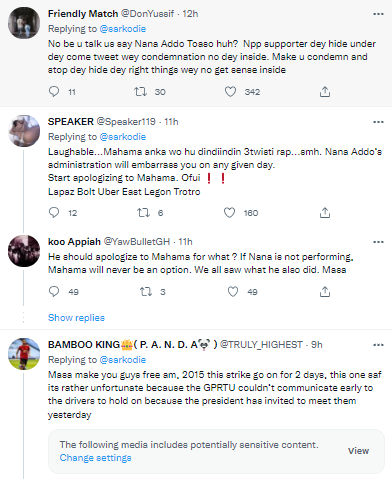Like the tweet with 342 likes
The width and height of the screenshot is (392, 479).
coord(230,91)
